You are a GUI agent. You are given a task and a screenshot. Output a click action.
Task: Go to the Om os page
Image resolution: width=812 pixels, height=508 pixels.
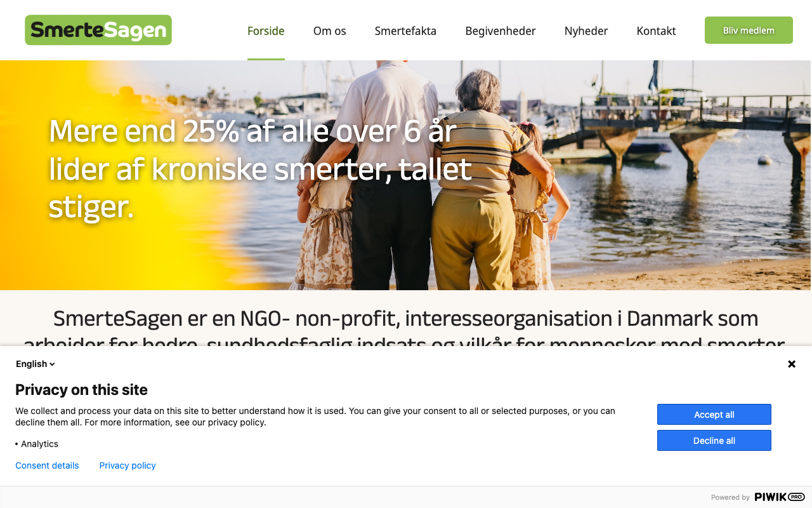[330, 30]
